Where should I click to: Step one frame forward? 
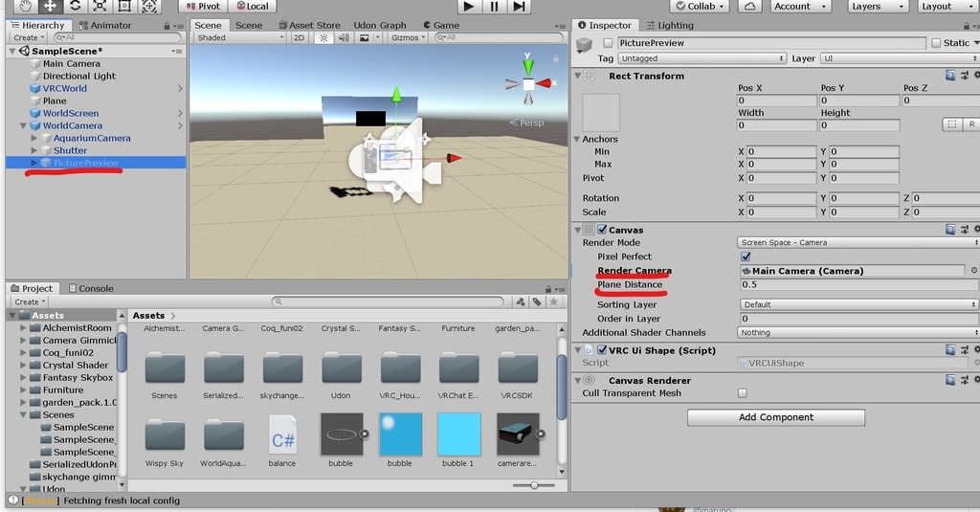pyautogui.click(x=519, y=7)
